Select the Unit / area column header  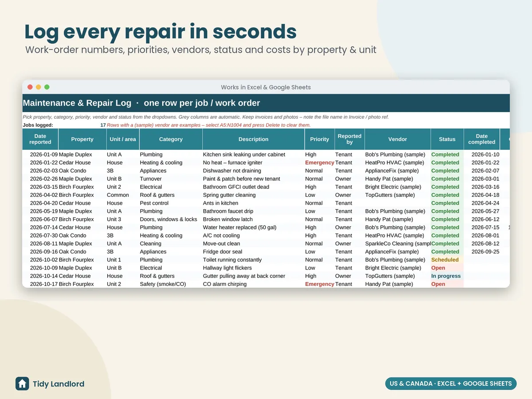pos(123,139)
